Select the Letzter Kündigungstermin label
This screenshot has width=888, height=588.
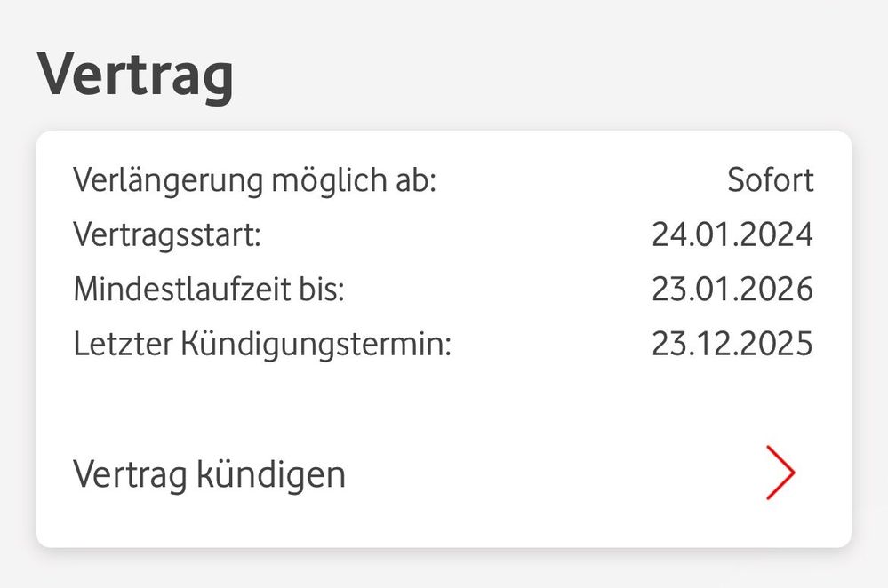pos(262,344)
